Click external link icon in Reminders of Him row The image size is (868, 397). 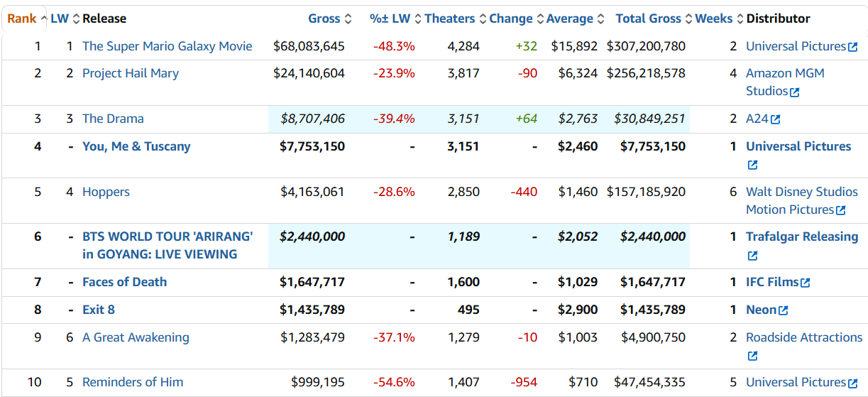pyautogui.click(x=852, y=383)
